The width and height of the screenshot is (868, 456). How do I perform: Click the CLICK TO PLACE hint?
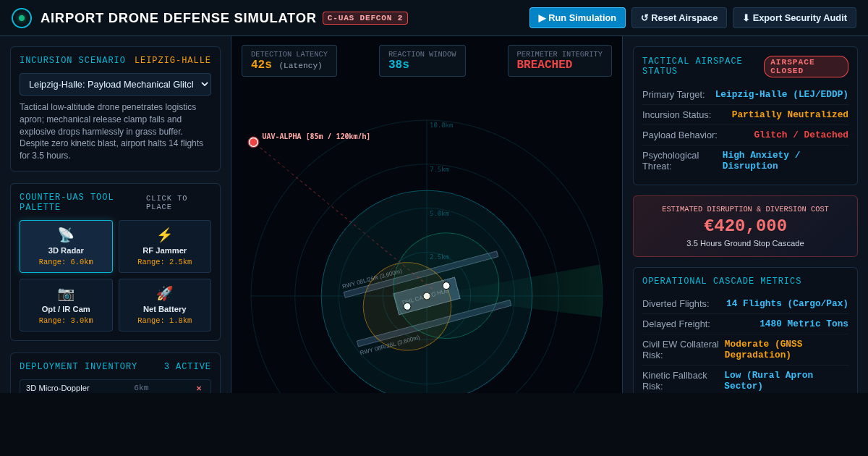[179, 203]
